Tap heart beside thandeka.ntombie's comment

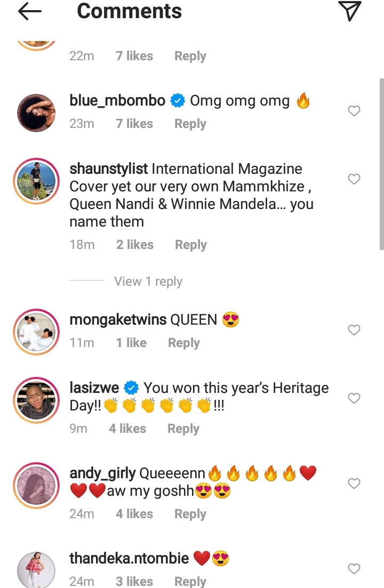coord(354,568)
